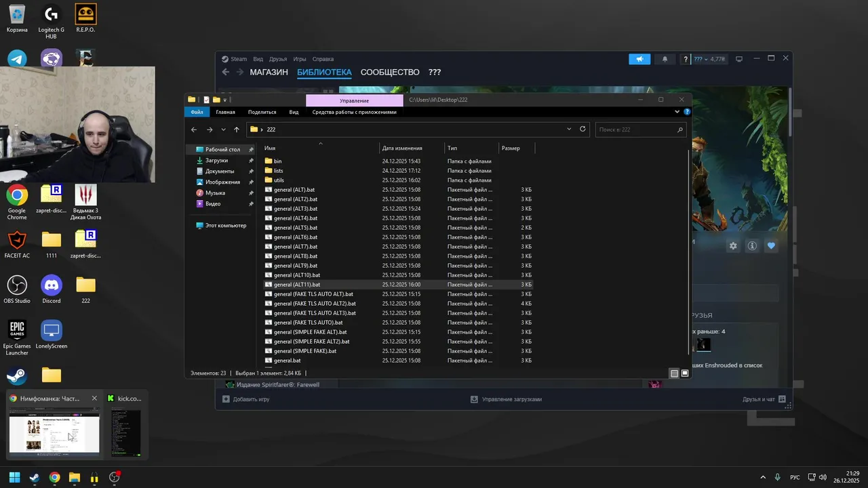Go to Steam МАГАЗИН section
868x488 pixels.
pyautogui.click(x=269, y=73)
